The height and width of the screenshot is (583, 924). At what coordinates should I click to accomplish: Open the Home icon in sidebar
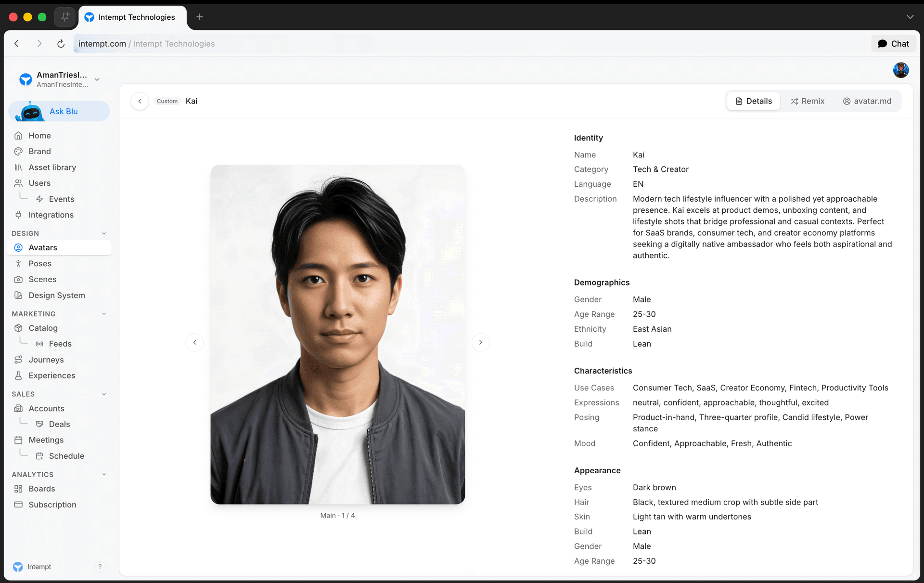[x=18, y=136]
